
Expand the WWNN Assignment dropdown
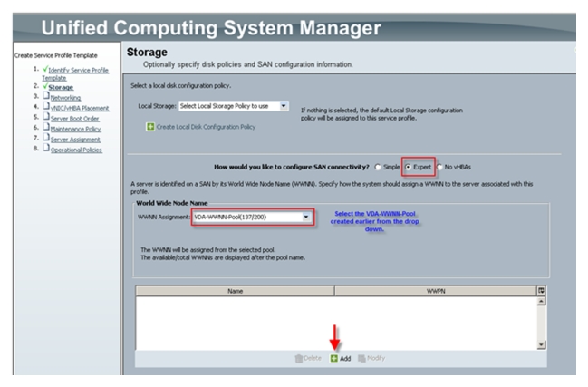306,218
